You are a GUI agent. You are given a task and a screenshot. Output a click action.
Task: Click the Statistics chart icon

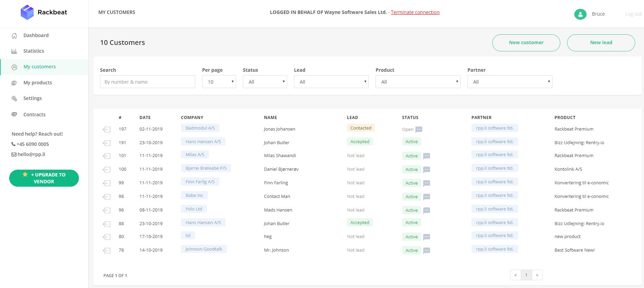[14, 51]
